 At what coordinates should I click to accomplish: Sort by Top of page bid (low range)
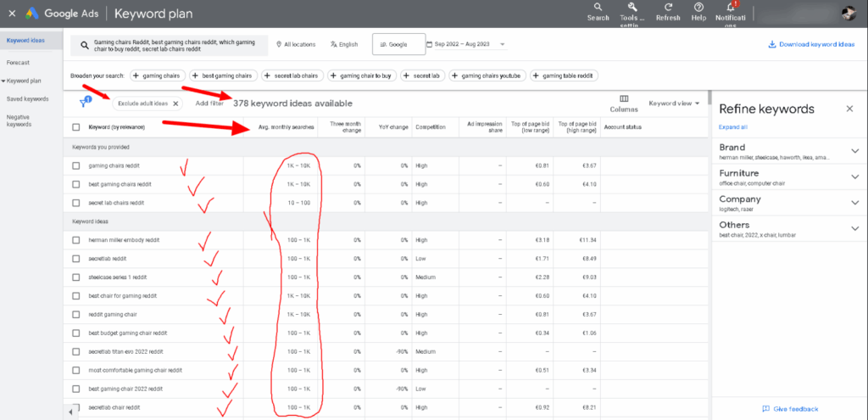[x=531, y=127]
